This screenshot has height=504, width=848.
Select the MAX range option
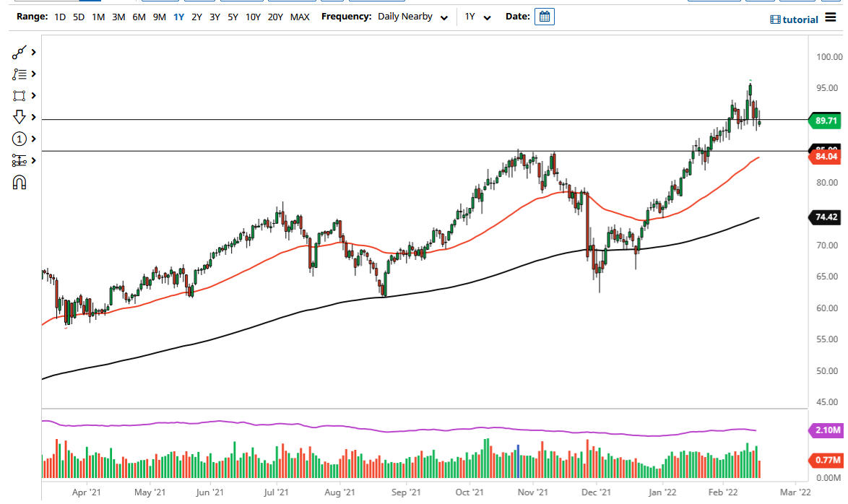point(300,17)
